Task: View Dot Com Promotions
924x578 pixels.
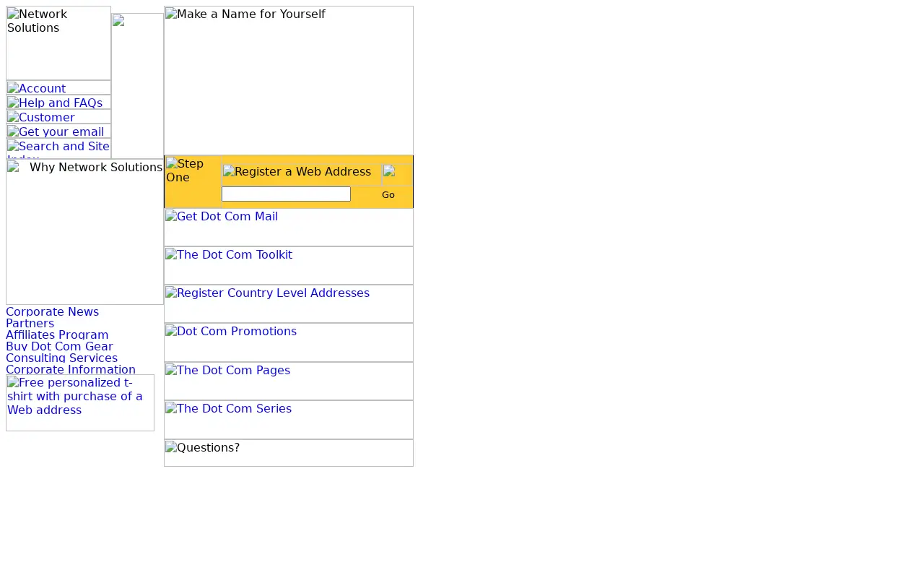Action: point(289,342)
